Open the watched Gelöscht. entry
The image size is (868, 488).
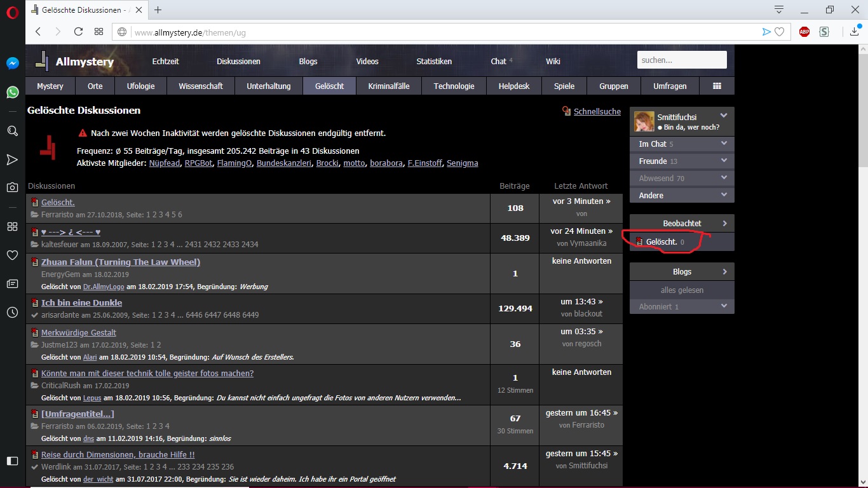(x=661, y=241)
